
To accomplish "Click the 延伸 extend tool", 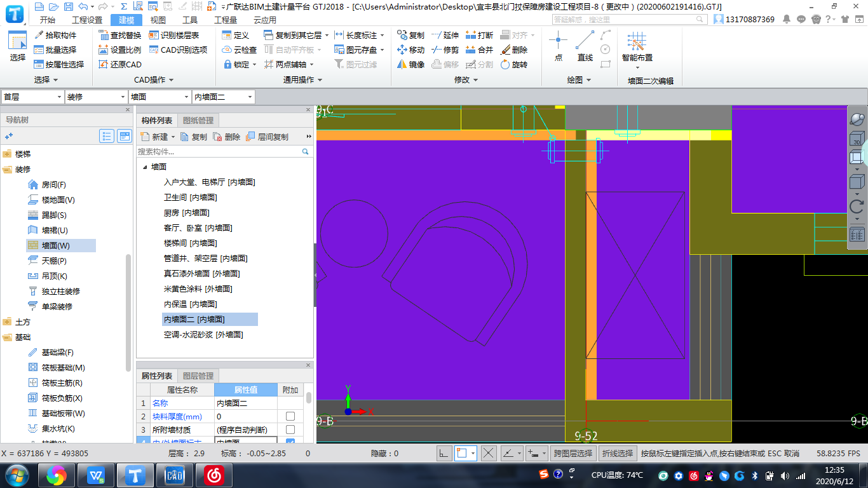I will coord(445,35).
